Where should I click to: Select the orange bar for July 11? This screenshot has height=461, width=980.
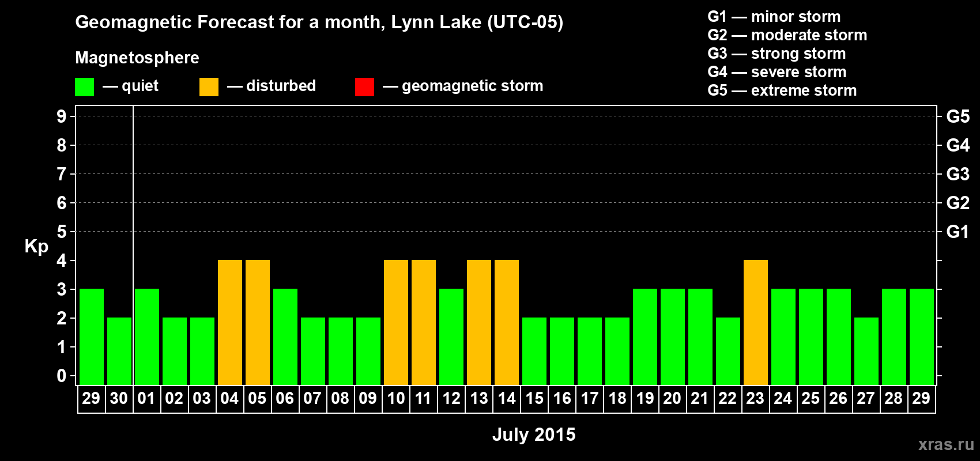pyautogui.click(x=424, y=323)
